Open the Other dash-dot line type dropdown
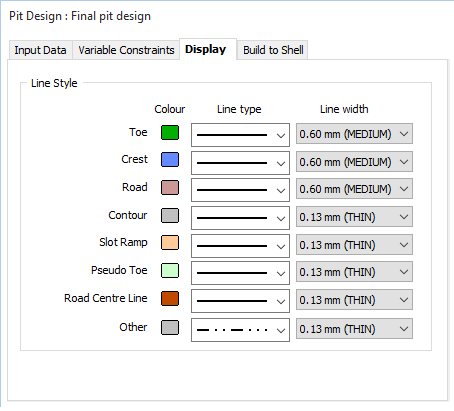454x411 pixels. 240,330
